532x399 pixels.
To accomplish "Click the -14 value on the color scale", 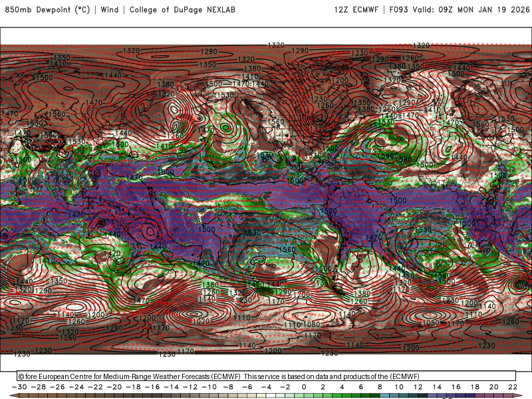I will 172,387.
